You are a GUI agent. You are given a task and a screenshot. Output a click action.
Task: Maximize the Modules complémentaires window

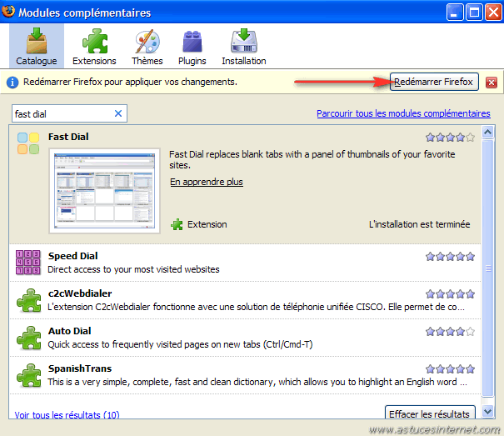tap(474, 13)
